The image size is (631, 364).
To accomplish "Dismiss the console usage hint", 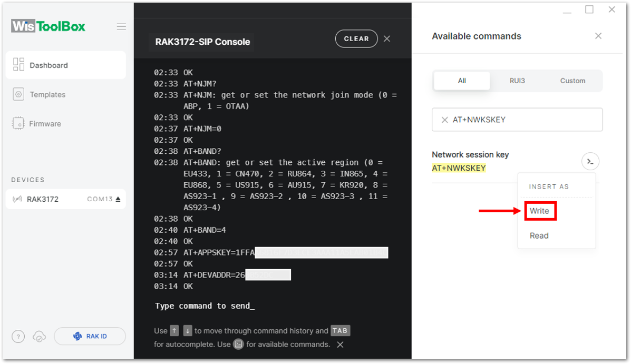I will pos(340,345).
